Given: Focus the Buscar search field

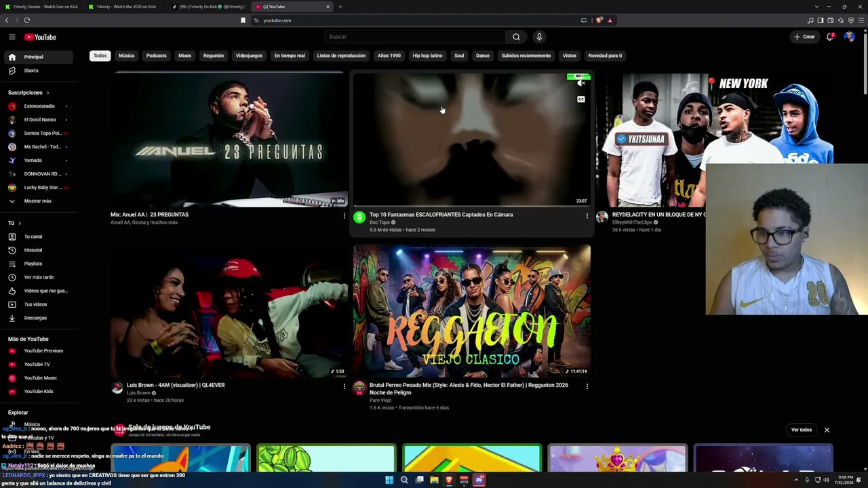Looking at the screenshot, I should [x=414, y=37].
